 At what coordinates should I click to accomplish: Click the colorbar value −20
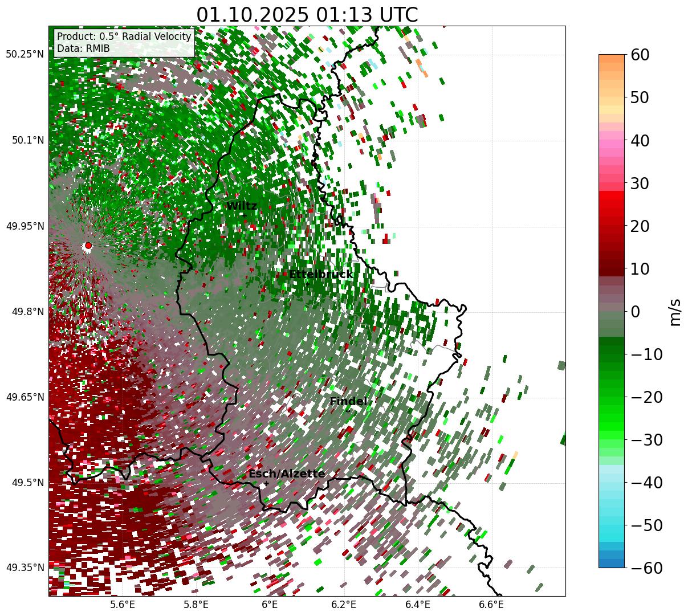646,397
